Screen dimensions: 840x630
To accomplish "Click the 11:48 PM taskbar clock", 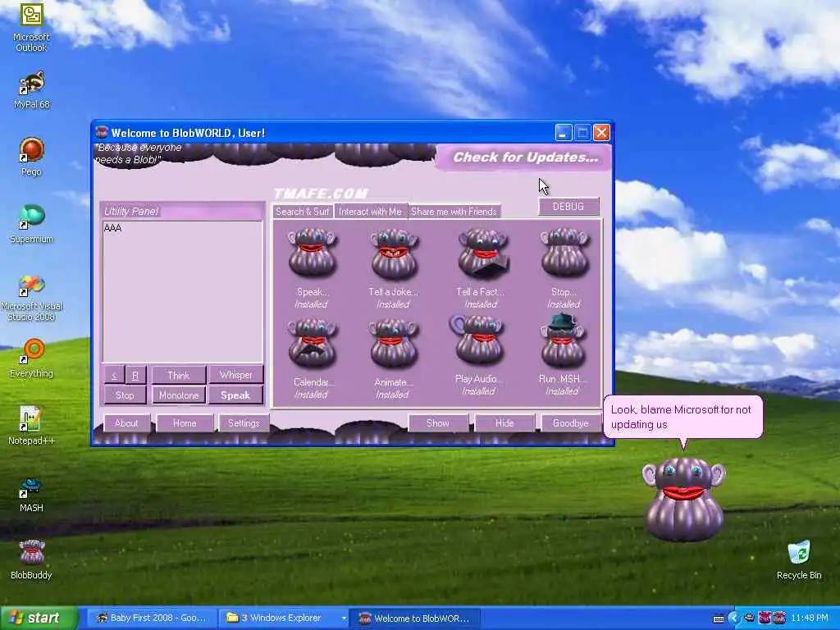I will click(x=810, y=619).
